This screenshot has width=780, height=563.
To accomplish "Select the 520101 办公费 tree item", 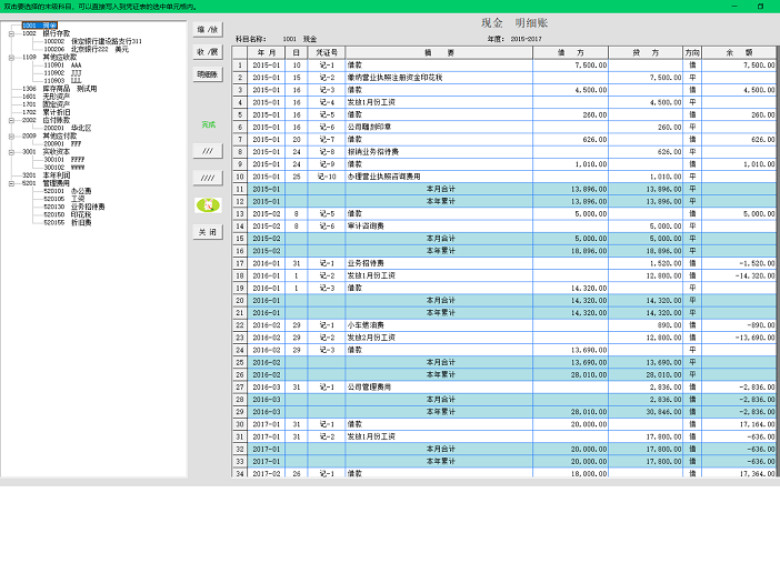I will pos(67,191).
